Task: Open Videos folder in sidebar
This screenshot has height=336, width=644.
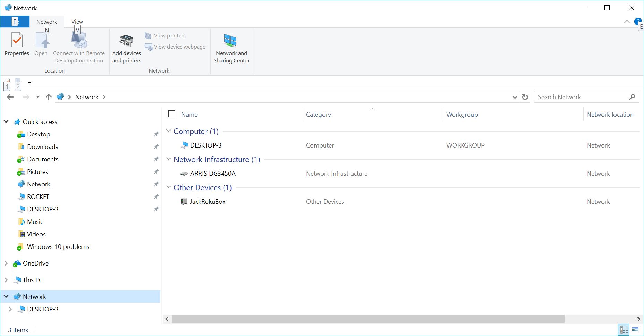Action: [36, 234]
